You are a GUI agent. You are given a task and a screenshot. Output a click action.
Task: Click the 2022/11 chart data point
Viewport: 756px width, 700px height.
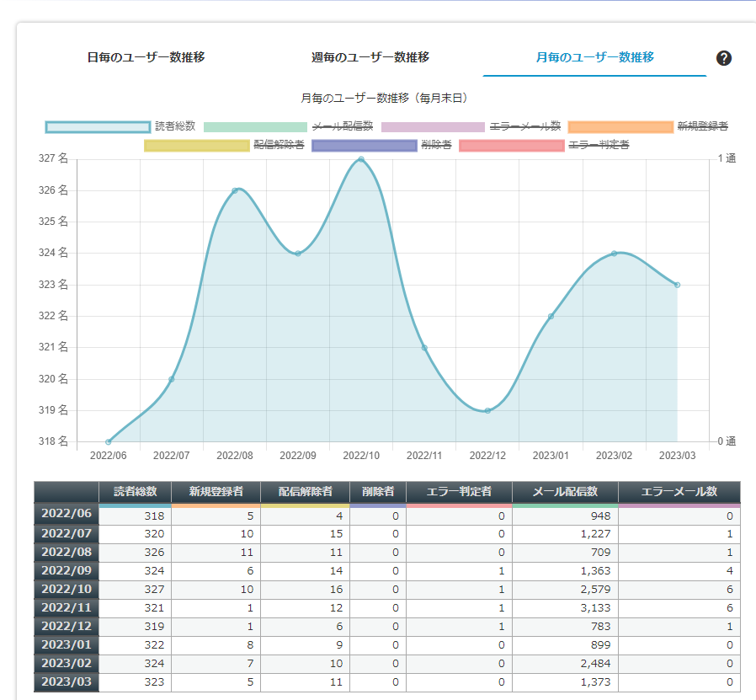point(424,348)
